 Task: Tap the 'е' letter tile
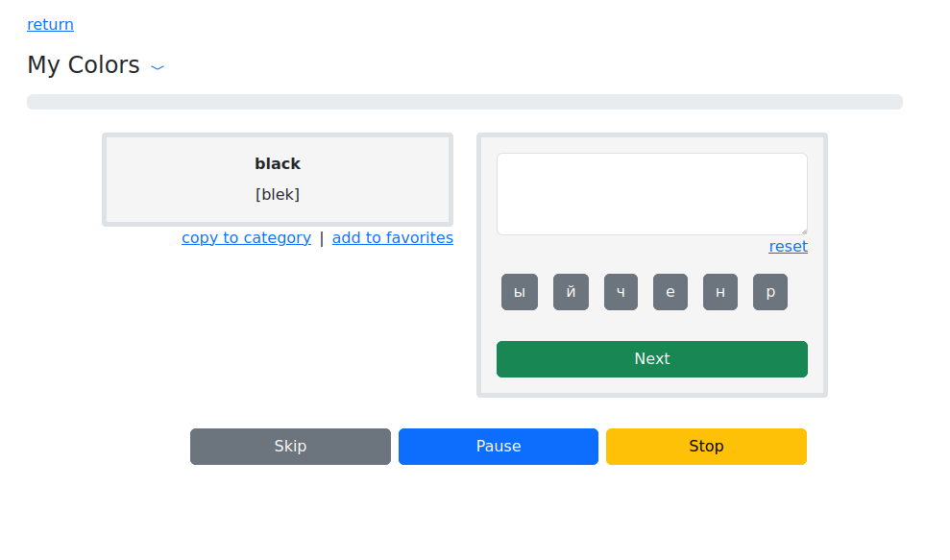pyautogui.click(x=670, y=292)
